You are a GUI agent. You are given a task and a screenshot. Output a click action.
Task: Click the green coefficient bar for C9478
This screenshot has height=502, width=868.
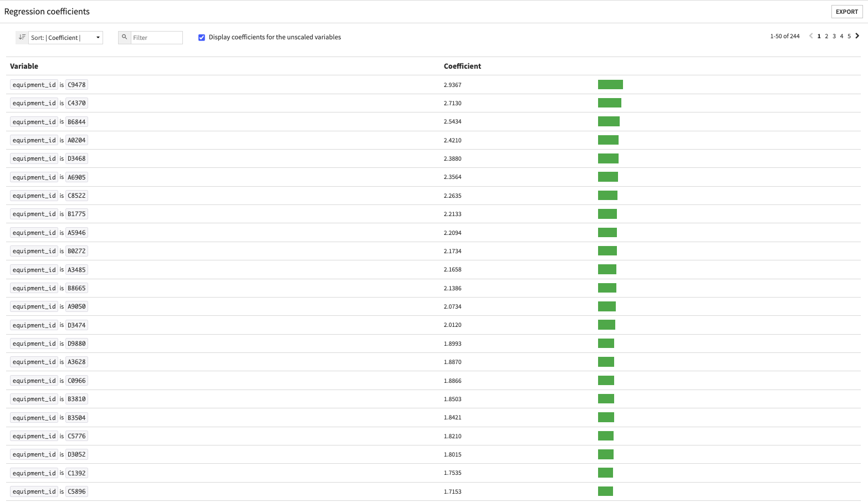[x=610, y=84]
